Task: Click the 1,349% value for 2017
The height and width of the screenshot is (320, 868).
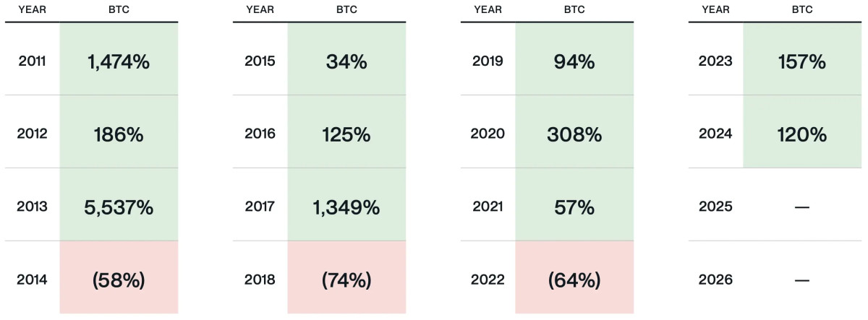Action: (346, 207)
